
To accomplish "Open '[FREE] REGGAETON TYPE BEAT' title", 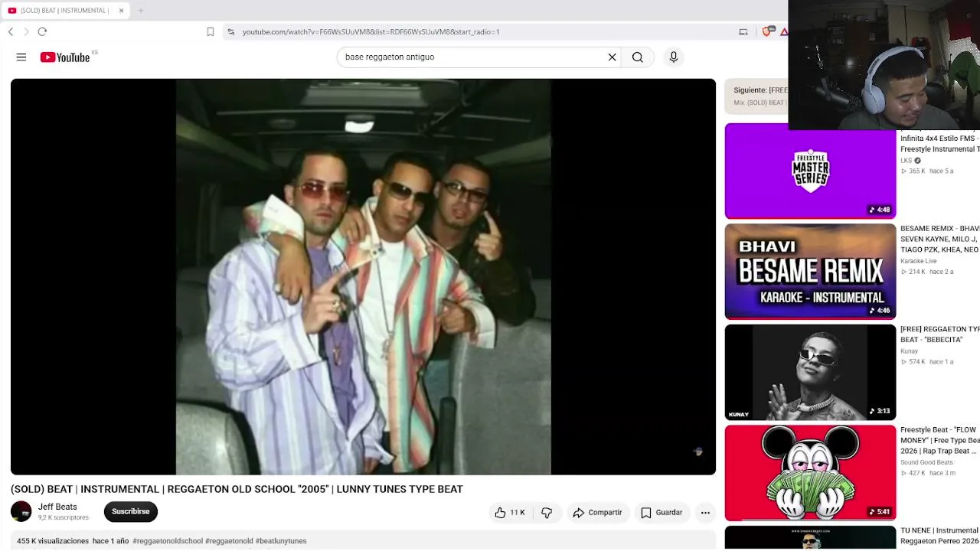I will (x=939, y=334).
